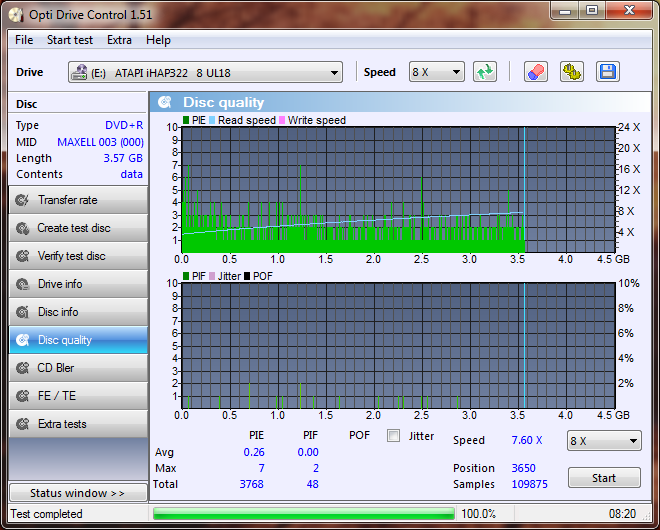Enable the Jitter checkbox
Viewport: 660px width, 530px height.
click(394, 436)
